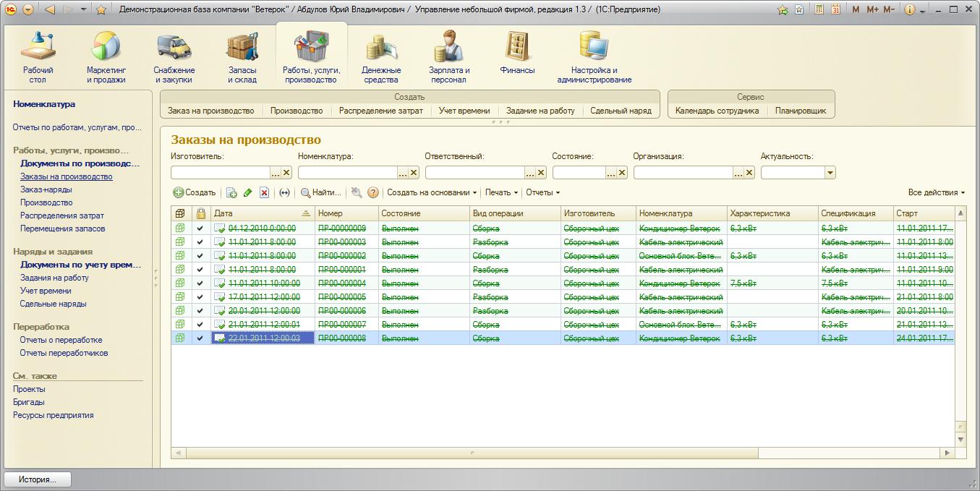Choose Сдельный наряд in Создать panel

[x=621, y=111]
